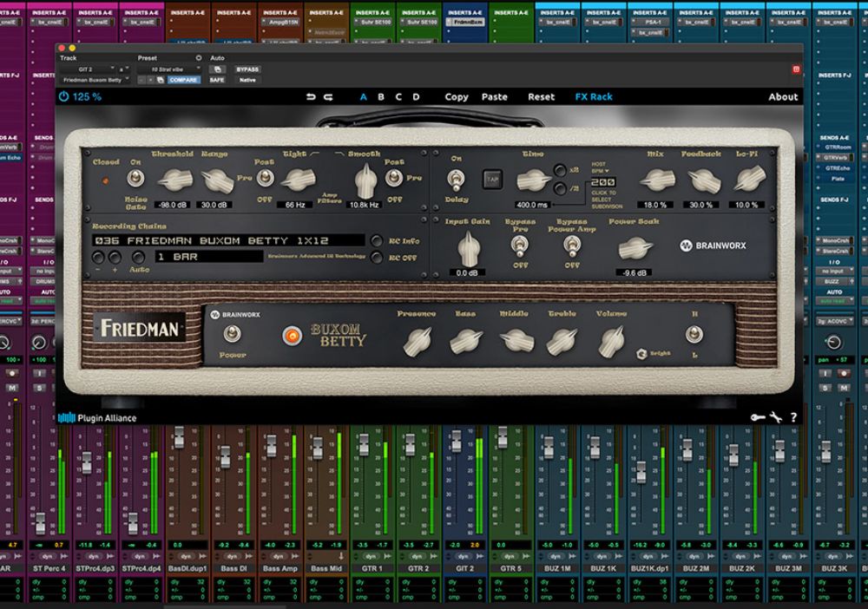Click the Plugin Alliance logo
The image size is (868, 609).
point(97,417)
